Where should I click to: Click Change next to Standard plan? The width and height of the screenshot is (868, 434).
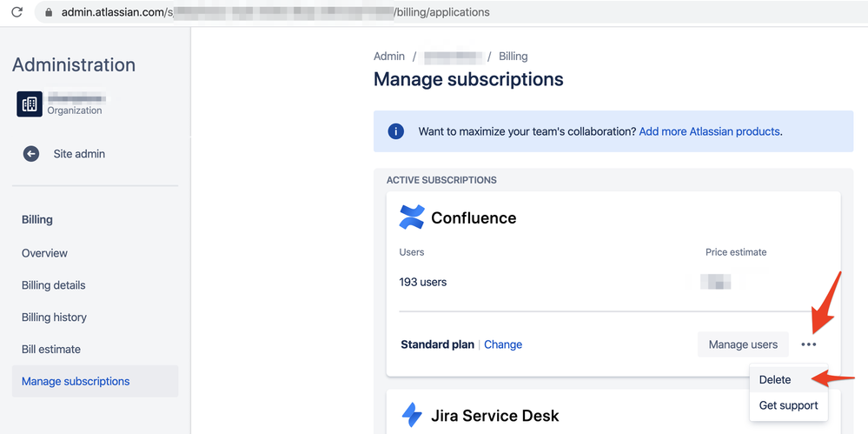503,344
